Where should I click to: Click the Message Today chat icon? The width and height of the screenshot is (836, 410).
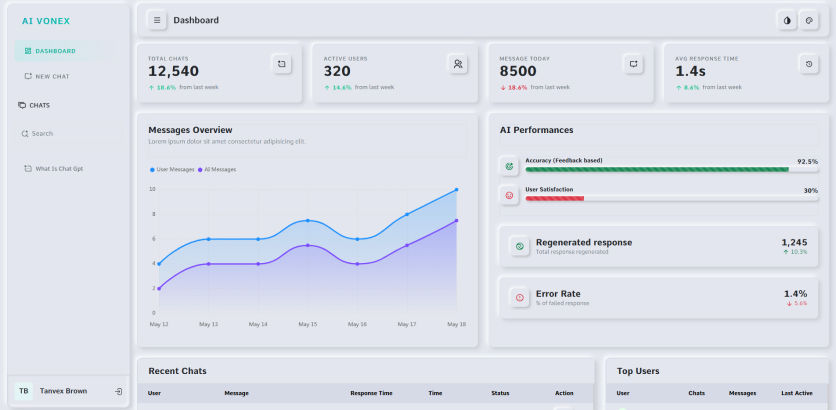point(633,64)
